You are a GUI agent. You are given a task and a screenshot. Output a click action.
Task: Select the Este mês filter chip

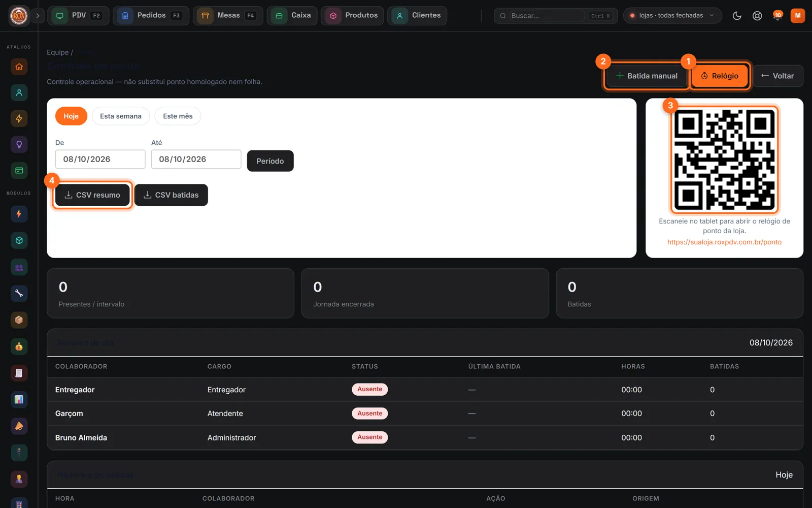178,116
